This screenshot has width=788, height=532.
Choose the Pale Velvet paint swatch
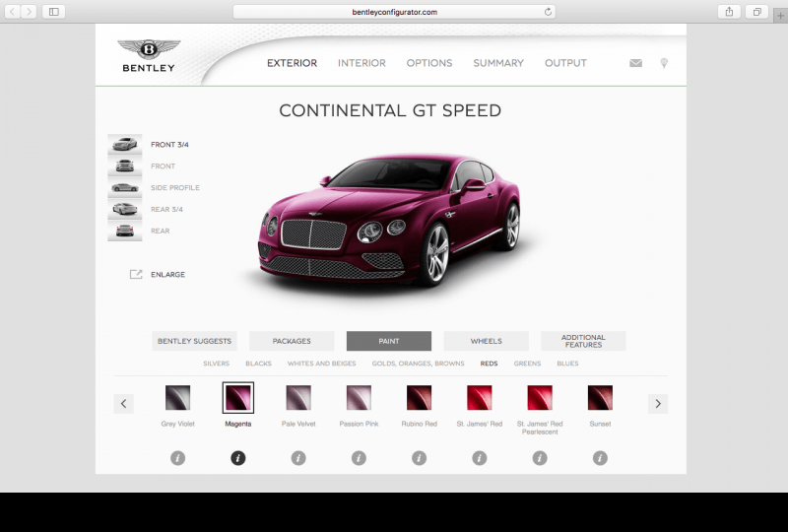coord(298,398)
